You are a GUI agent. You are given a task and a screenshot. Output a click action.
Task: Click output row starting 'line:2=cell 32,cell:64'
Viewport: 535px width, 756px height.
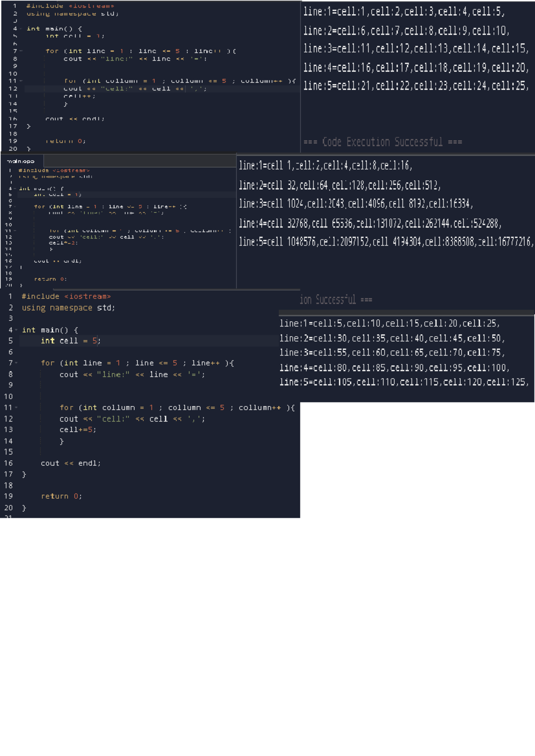tap(340, 185)
